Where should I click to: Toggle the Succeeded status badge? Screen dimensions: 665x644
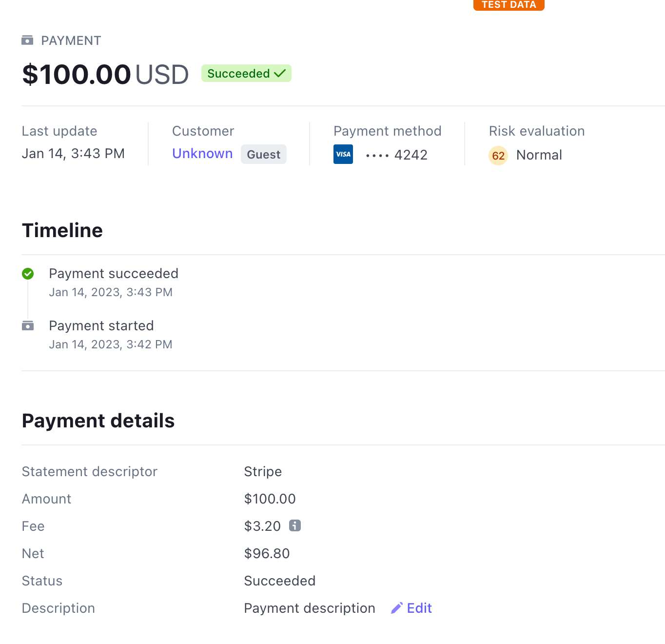(x=246, y=73)
